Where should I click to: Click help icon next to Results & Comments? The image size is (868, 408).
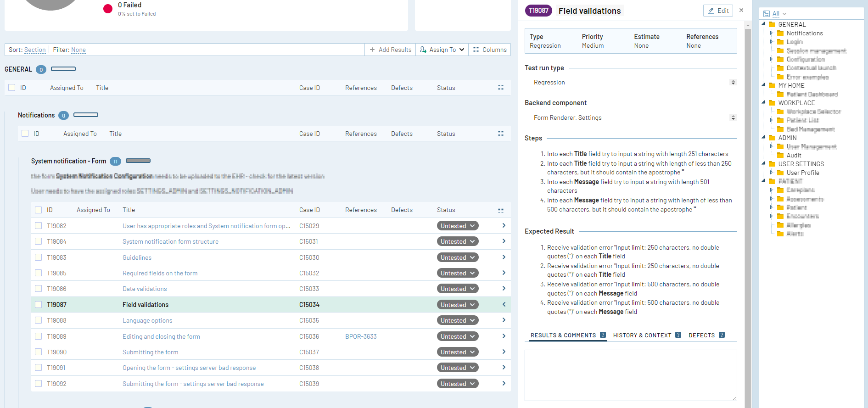tap(603, 335)
